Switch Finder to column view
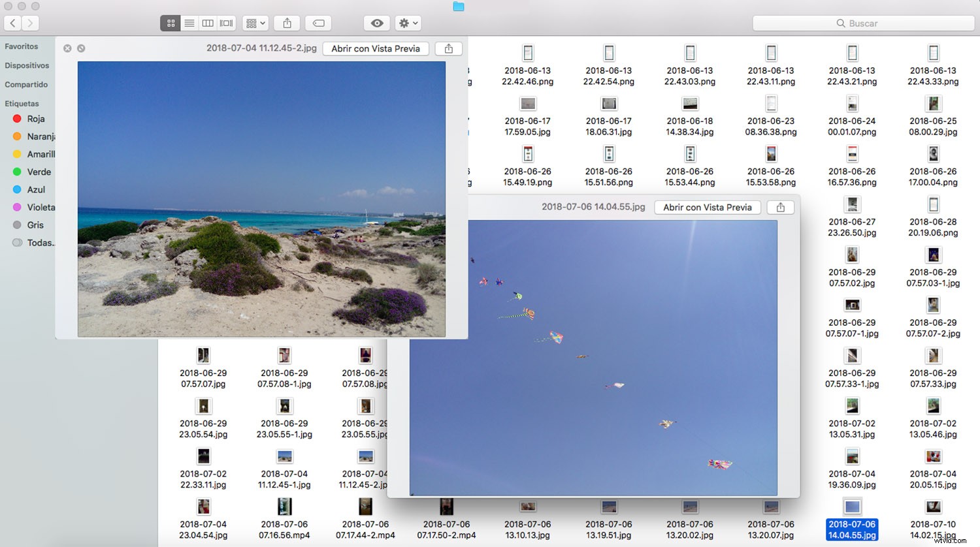Screen dimensions: 980x547 click(207, 23)
